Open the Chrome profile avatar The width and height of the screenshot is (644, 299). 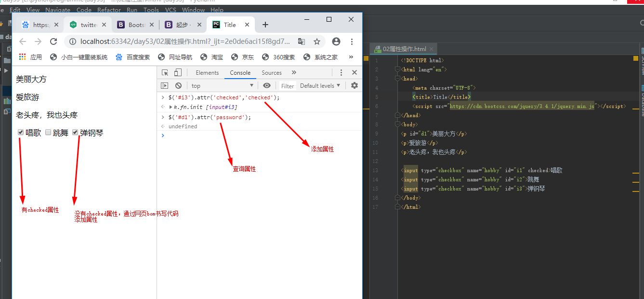click(x=336, y=41)
